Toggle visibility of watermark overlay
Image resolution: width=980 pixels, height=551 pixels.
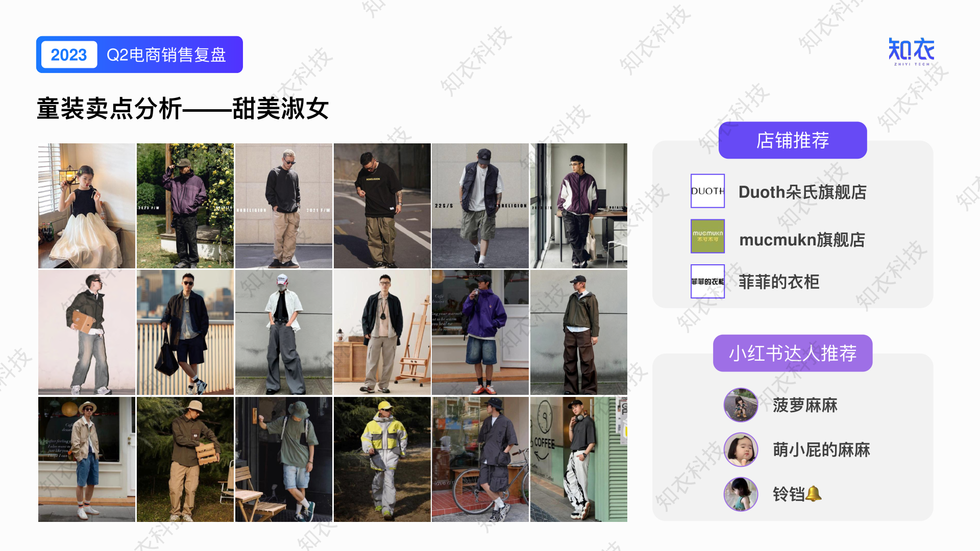pos(912,51)
